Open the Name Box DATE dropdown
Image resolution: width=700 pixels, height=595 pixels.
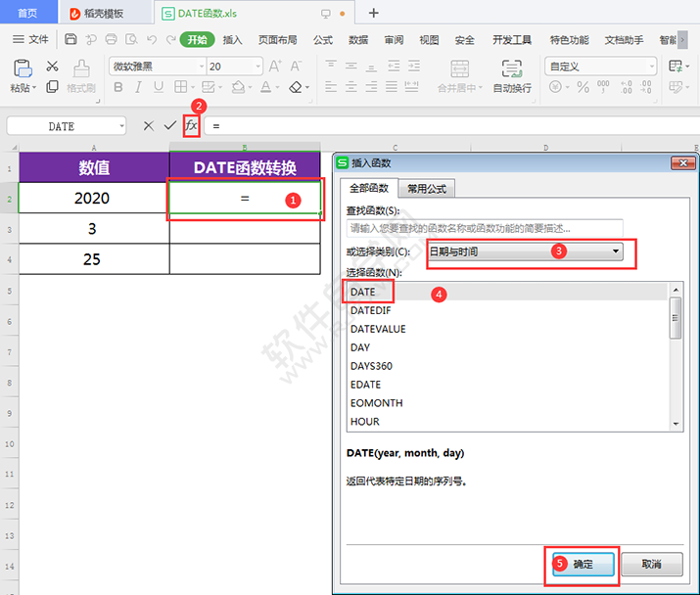coord(121,126)
